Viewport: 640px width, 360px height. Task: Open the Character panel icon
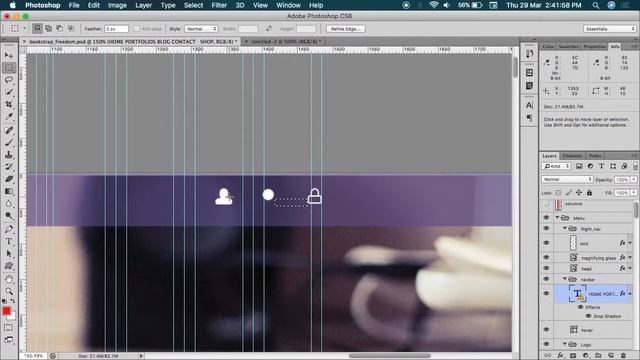pos(529,105)
